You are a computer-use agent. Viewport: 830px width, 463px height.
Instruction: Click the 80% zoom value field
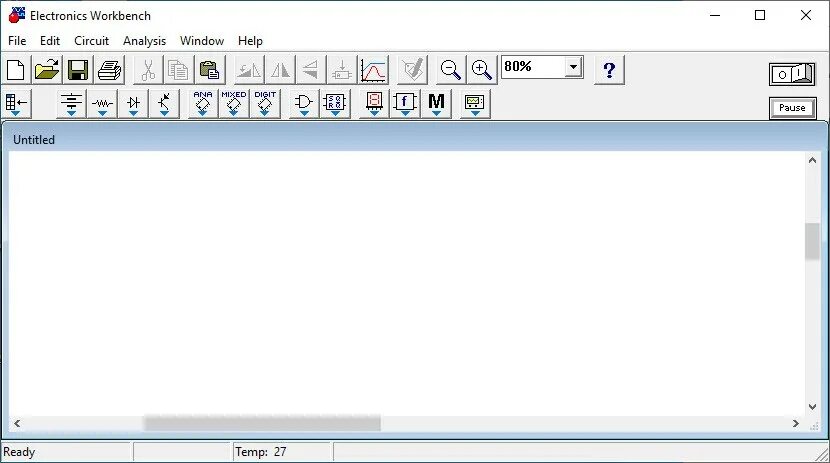[533, 67]
